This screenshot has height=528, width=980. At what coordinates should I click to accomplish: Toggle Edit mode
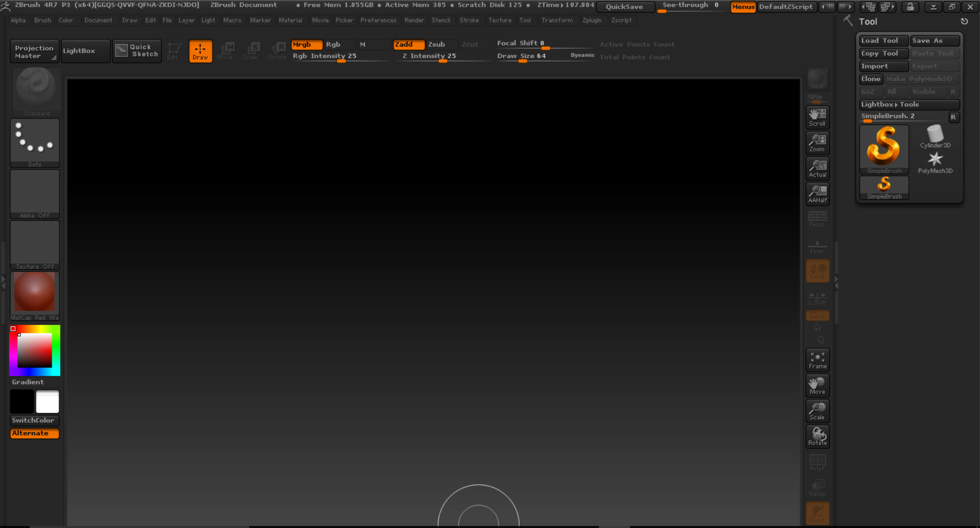point(174,51)
